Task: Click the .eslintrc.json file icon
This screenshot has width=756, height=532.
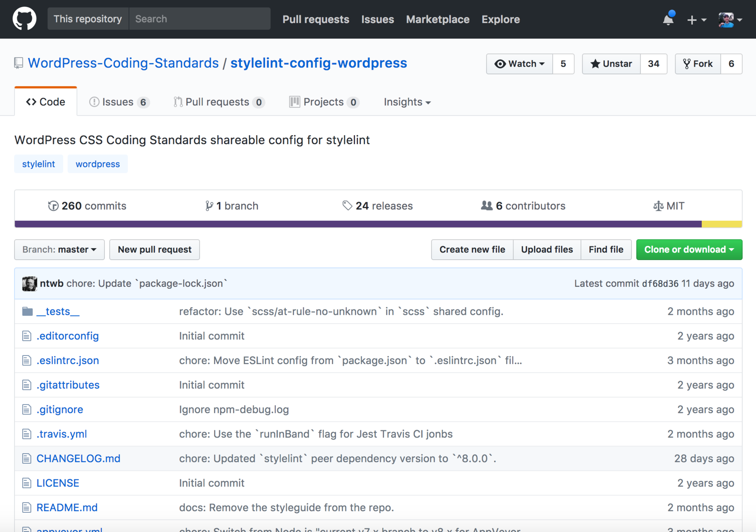Action: point(26,360)
